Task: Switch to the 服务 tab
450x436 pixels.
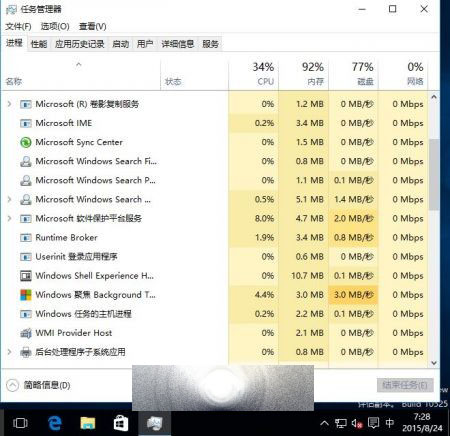Action: [x=210, y=44]
